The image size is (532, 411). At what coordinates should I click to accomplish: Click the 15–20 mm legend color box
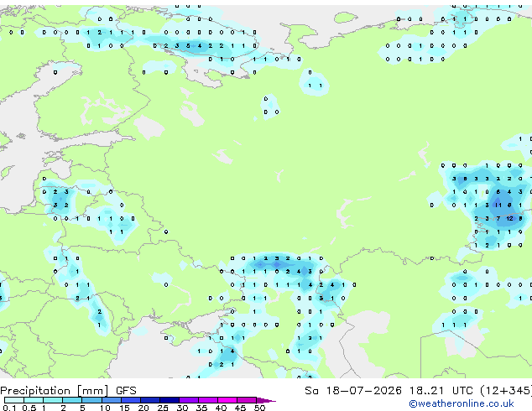coord(130,400)
